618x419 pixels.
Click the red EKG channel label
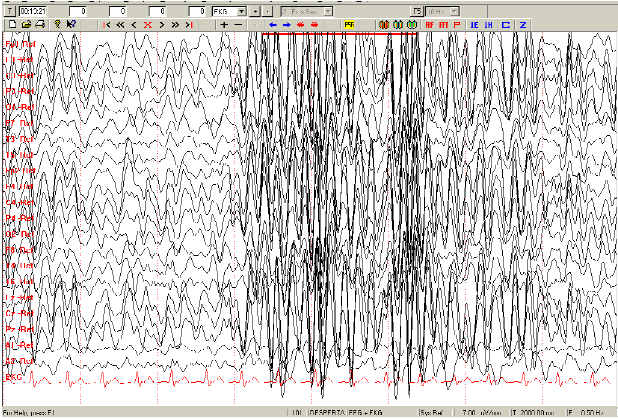(x=13, y=377)
